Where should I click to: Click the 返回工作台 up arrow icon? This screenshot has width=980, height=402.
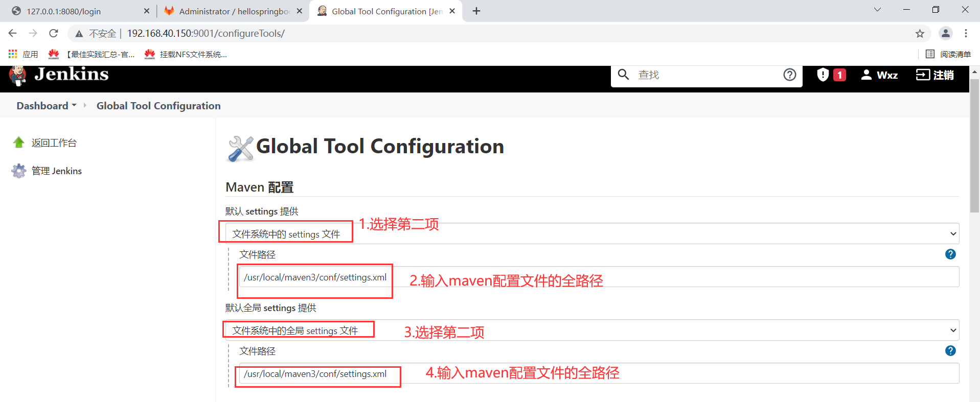point(19,143)
